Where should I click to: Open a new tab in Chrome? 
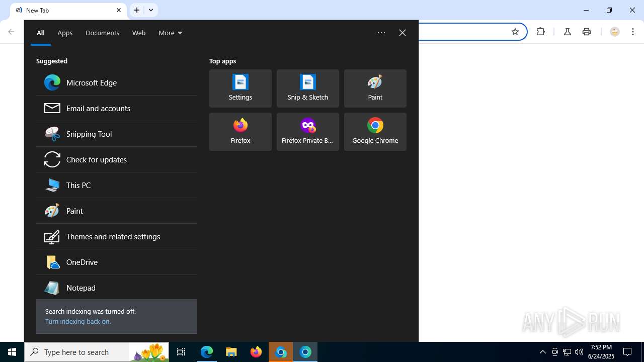(x=137, y=10)
